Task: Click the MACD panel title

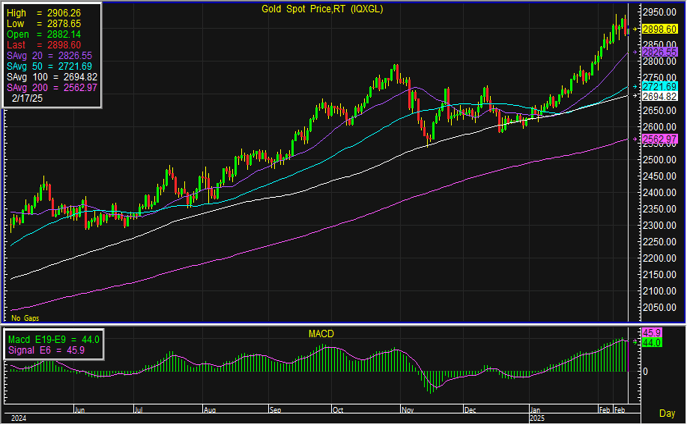Action: tap(320, 332)
